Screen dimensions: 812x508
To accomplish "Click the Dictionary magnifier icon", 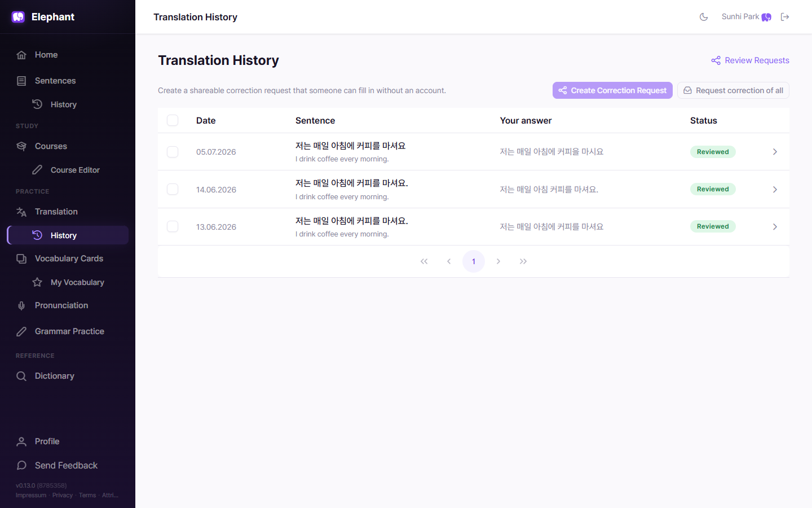I will click(21, 376).
